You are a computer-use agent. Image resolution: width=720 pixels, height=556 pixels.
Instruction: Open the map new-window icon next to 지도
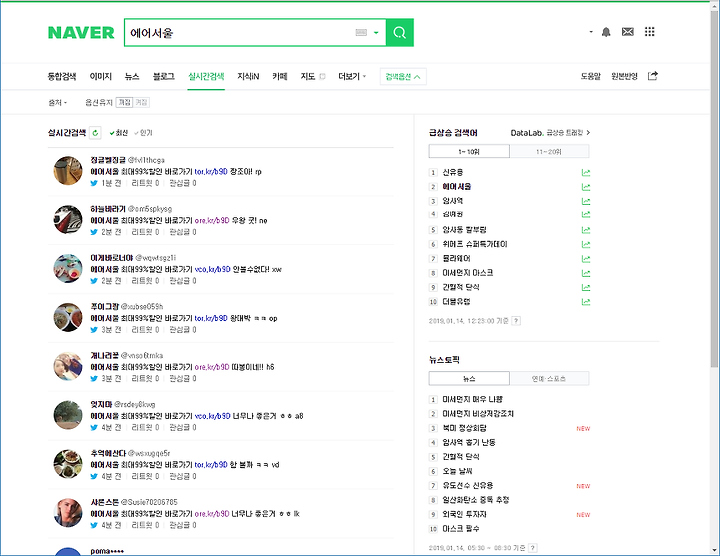(x=322, y=77)
